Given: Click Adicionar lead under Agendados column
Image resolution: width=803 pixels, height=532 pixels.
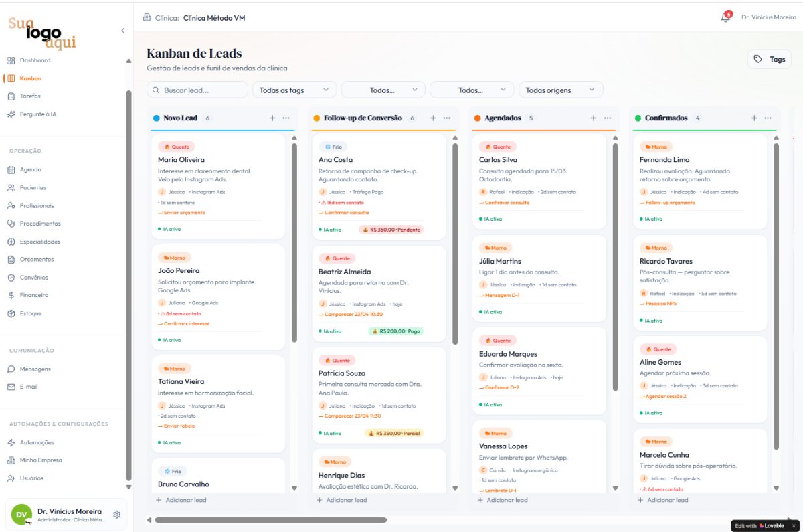Looking at the screenshot, I should [502, 500].
